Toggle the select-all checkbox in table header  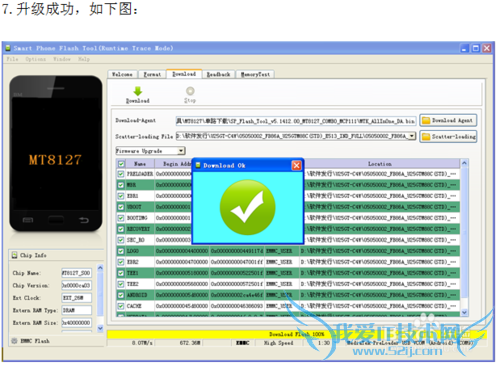[x=121, y=164]
